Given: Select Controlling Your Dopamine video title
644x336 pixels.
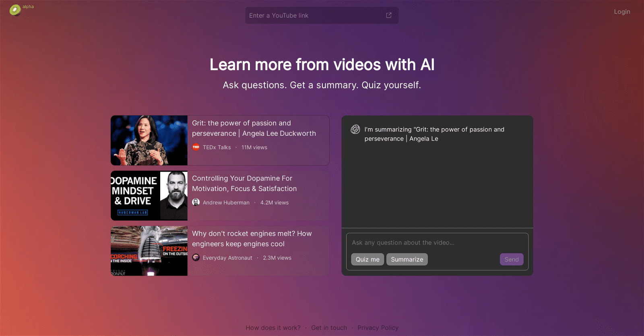Looking at the screenshot, I should [x=244, y=183].
